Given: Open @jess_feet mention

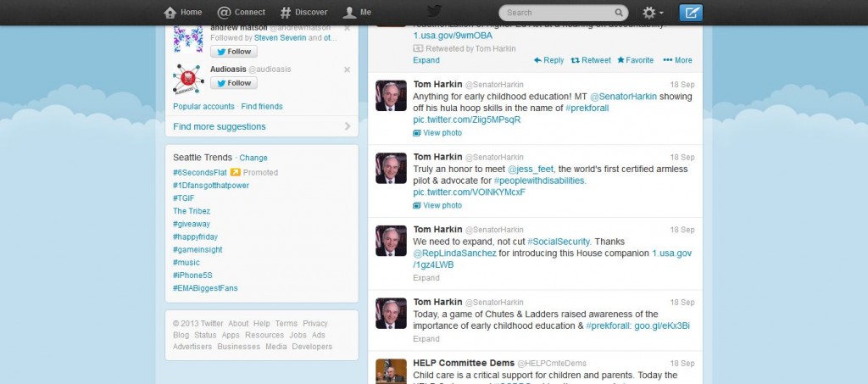Looking at the screenshot, I should (x=531, y=169).
